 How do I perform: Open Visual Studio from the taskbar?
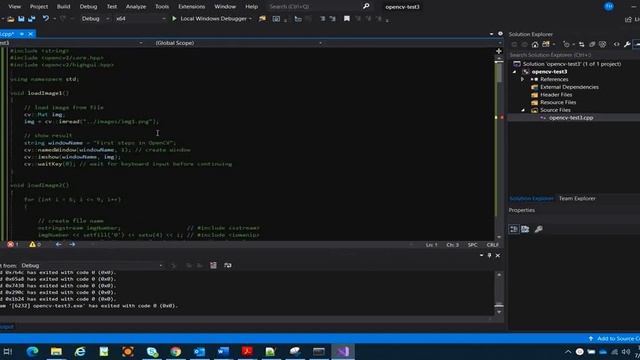click(x=343, y=351)
